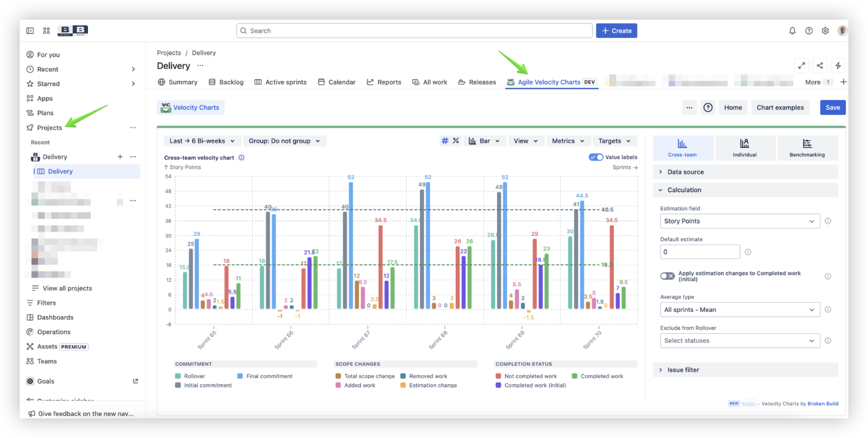Open the Broken Build link
868x438 pixels.
pos(823,404)
